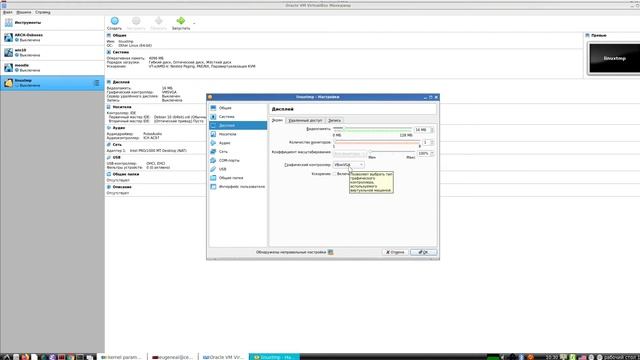Select the moodle virtual machine
Viewport: 640px width, 360px height.
point(52,68)
